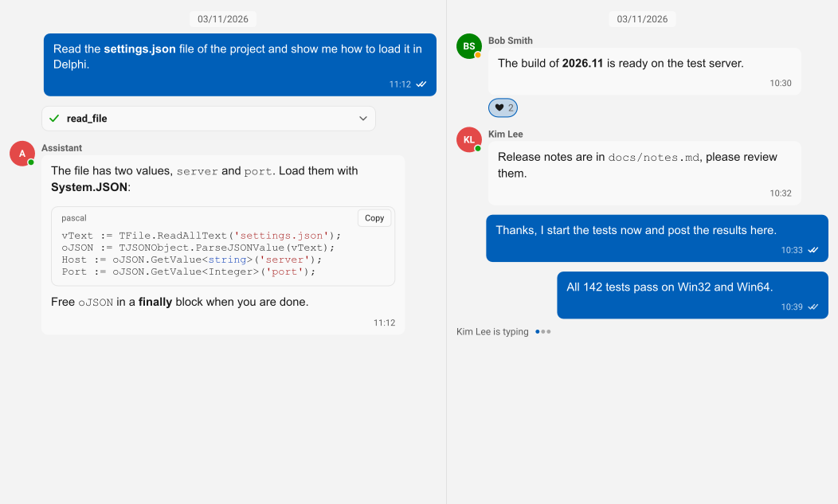Viewport: 838px width, 504px height.
Task: Click the 'Assistant' sender name
Action: pos(62,148)
